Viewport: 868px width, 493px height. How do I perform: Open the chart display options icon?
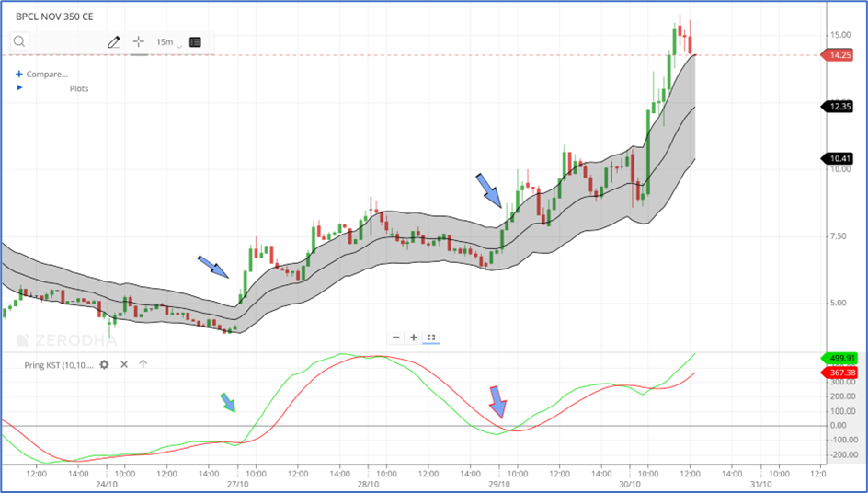click(x=195, y=42)
